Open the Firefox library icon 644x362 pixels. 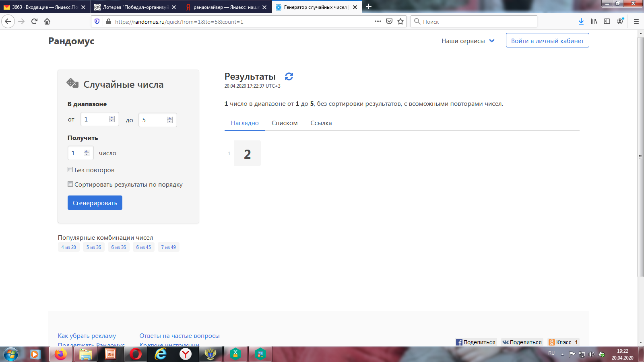(x=594, y=21)
